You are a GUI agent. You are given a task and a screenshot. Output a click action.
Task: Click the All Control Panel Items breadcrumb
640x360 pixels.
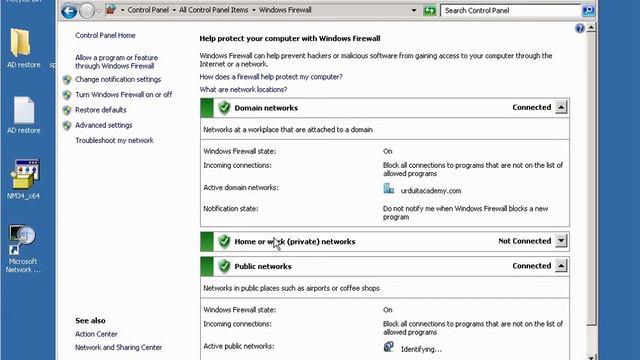click(x=213, y=10)
